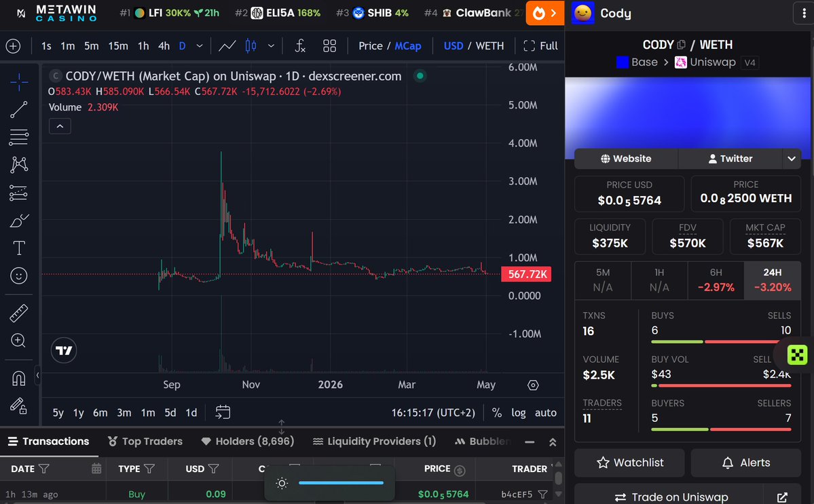
Task: Click the brightness sun icon
Action: 282,483
